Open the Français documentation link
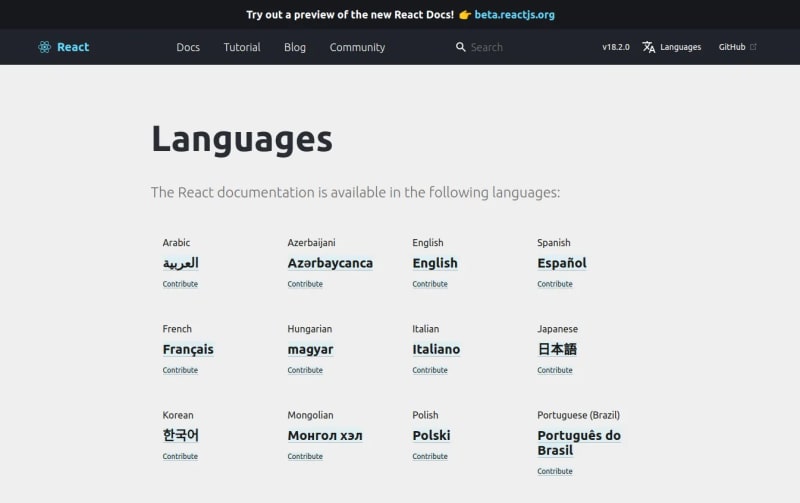Image resolution: width=800 pixels, height=503 pixels. coord(188,349)
